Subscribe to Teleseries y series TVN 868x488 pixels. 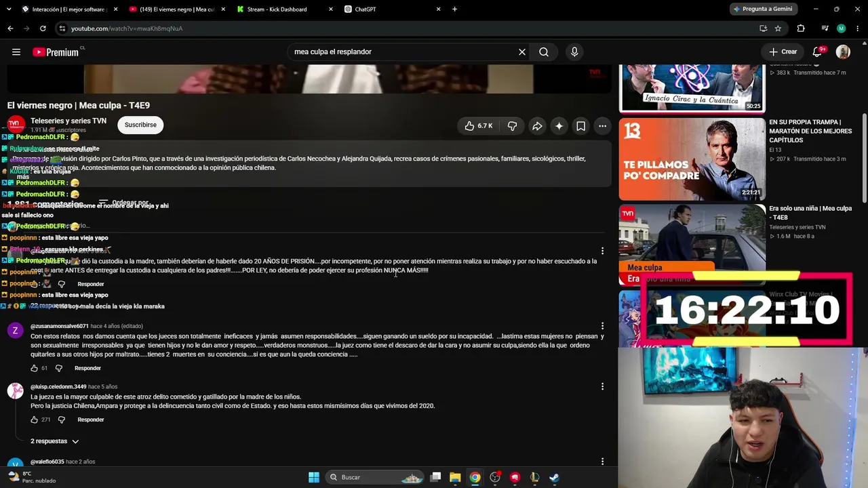click(140, 125)
